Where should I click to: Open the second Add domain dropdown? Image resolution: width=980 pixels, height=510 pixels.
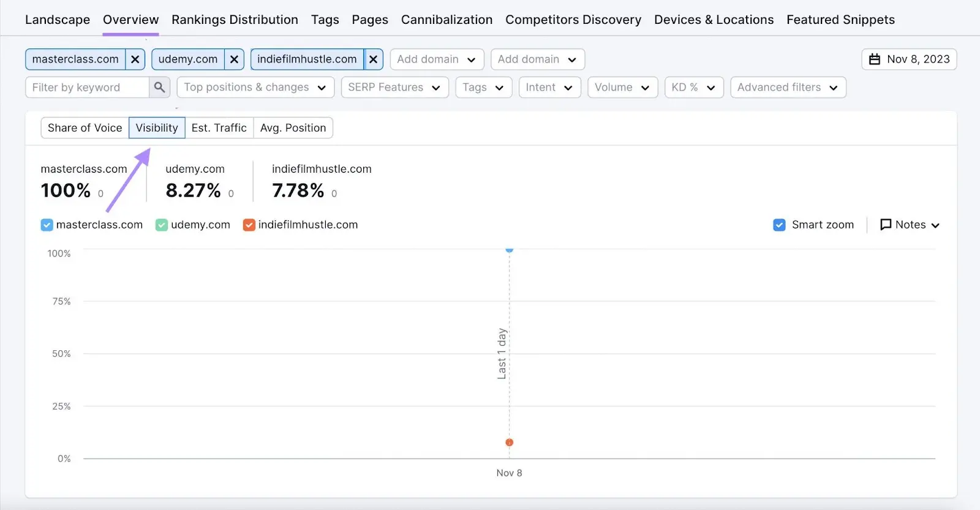coord(538,59)
